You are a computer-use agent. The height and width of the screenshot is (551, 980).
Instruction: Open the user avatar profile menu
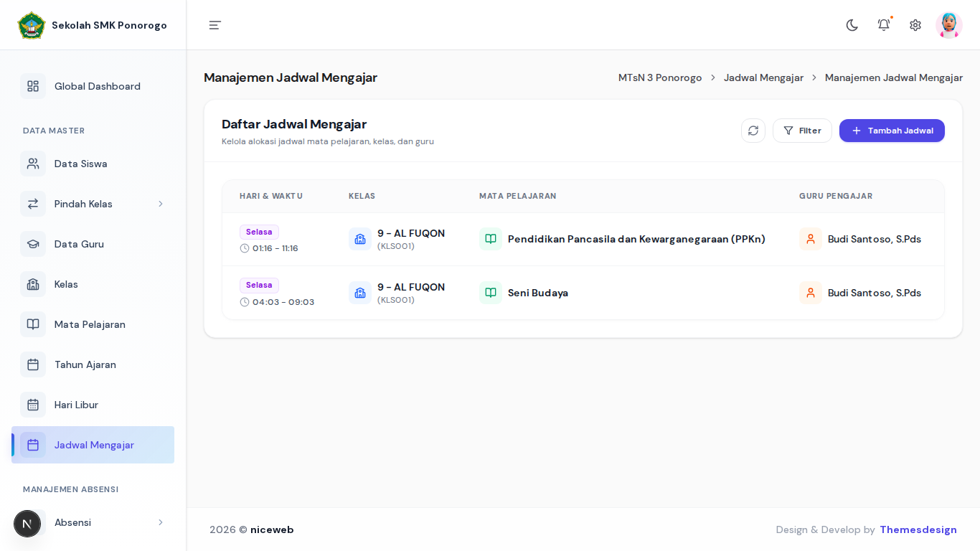click(x=949, y=25)
